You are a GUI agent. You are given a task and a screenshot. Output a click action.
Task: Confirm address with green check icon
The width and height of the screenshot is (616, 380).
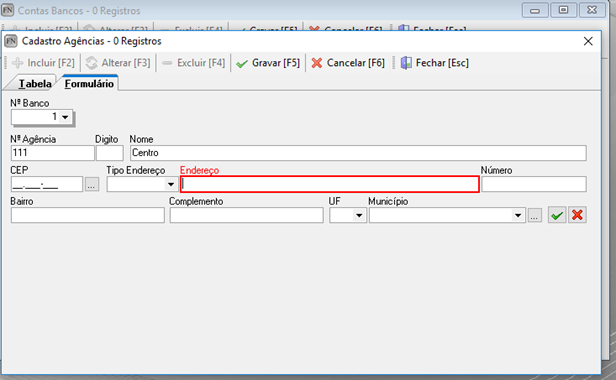(x=557, y=215)
